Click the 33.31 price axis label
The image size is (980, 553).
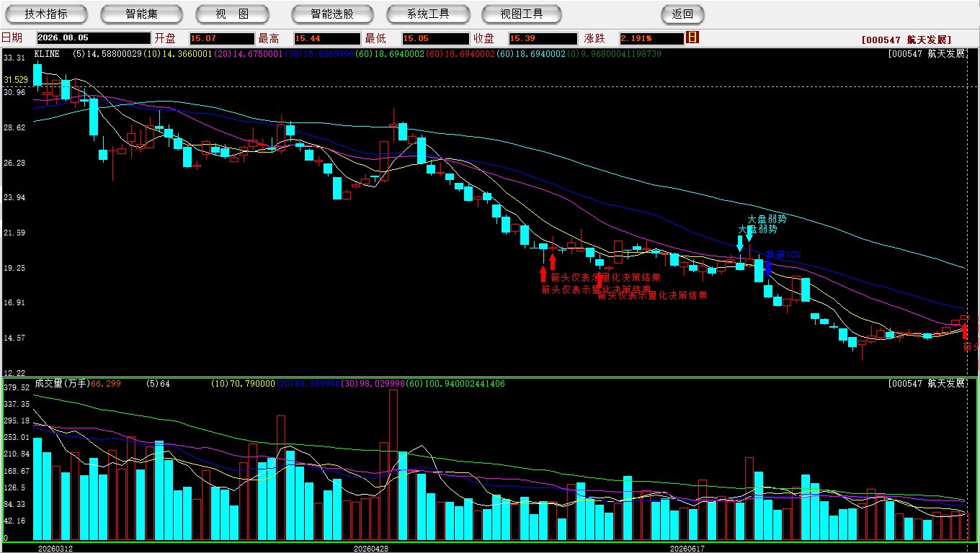tap(14, 58)
